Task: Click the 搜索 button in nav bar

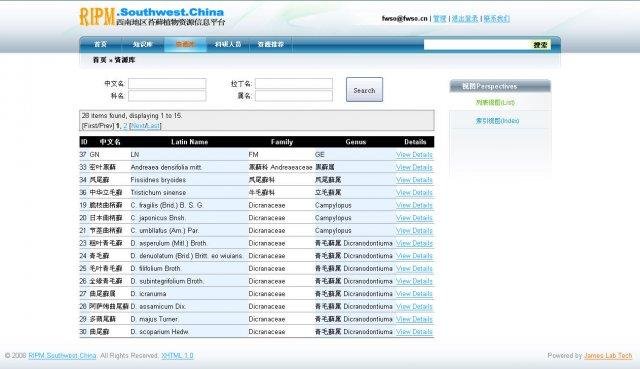Action: (540, 44)
